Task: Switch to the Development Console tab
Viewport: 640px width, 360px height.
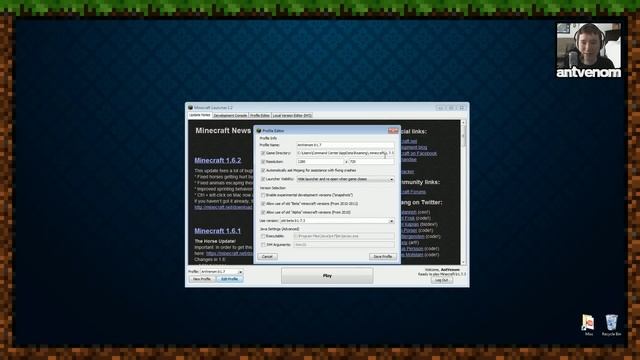Action: coord(230,116)
